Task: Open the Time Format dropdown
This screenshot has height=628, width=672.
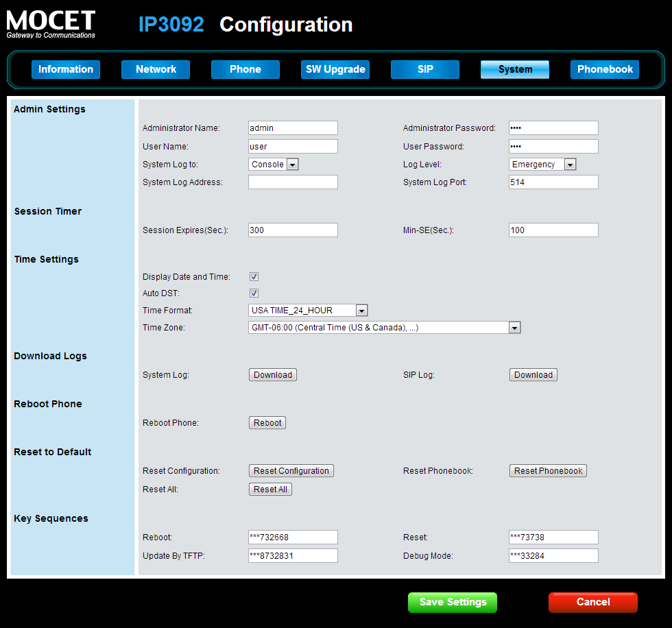Action: (x=308, y=311)
